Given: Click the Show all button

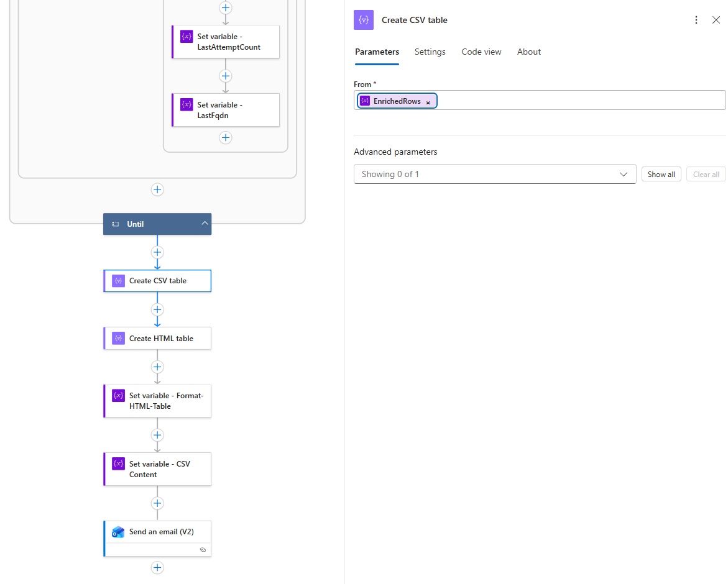Looking at the screenshot, I should (x=661, y=175).
